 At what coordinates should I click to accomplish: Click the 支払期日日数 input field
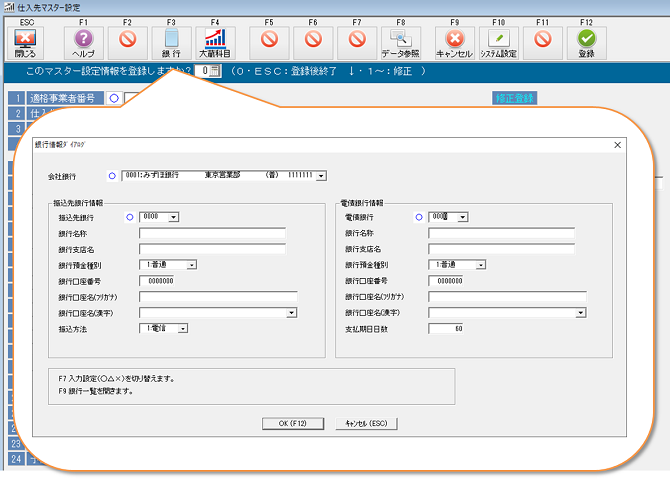446,328
